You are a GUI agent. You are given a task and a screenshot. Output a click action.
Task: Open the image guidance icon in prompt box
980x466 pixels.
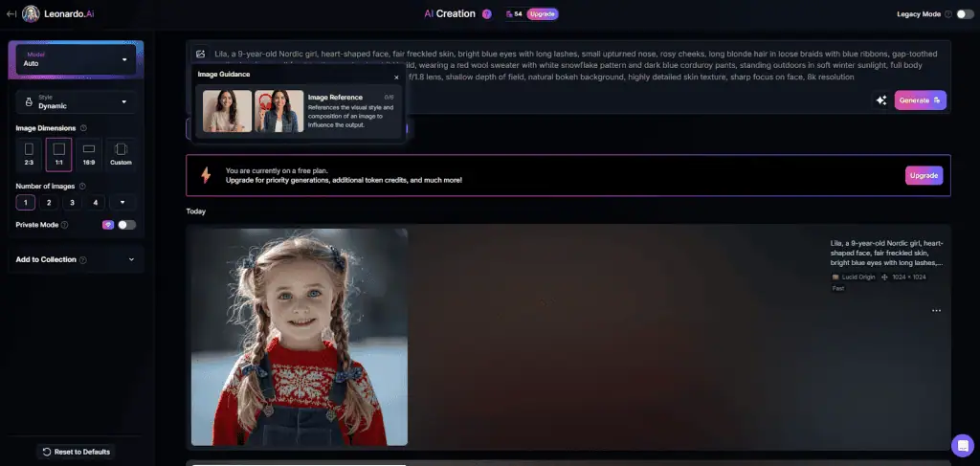(x=200, y=54)
